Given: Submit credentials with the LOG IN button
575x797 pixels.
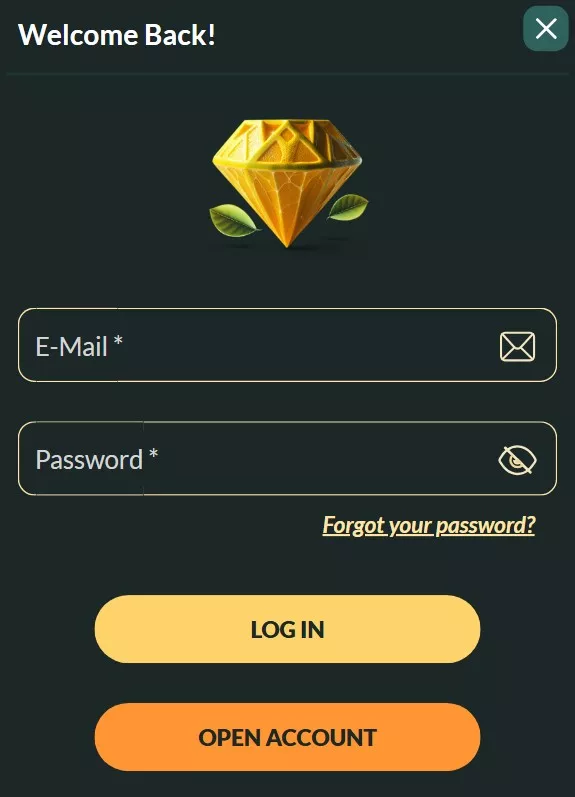Looking at the screenshot, I should (287, 629).
